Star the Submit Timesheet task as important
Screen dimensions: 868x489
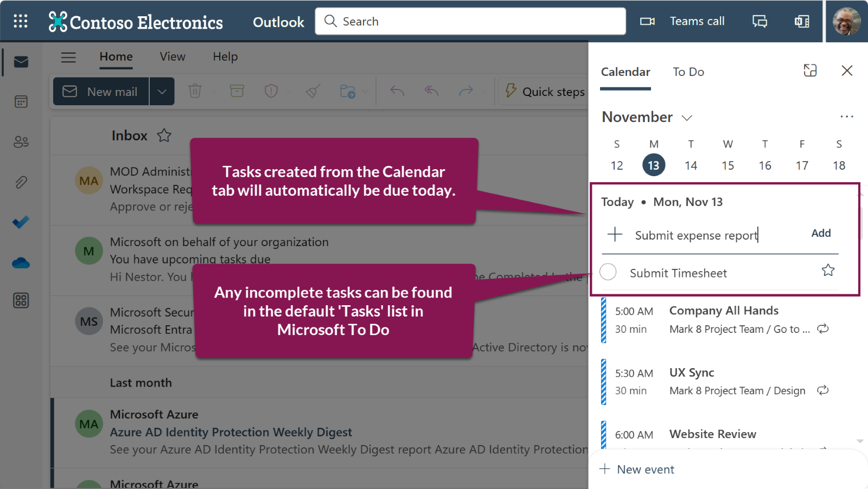[828, 270]
